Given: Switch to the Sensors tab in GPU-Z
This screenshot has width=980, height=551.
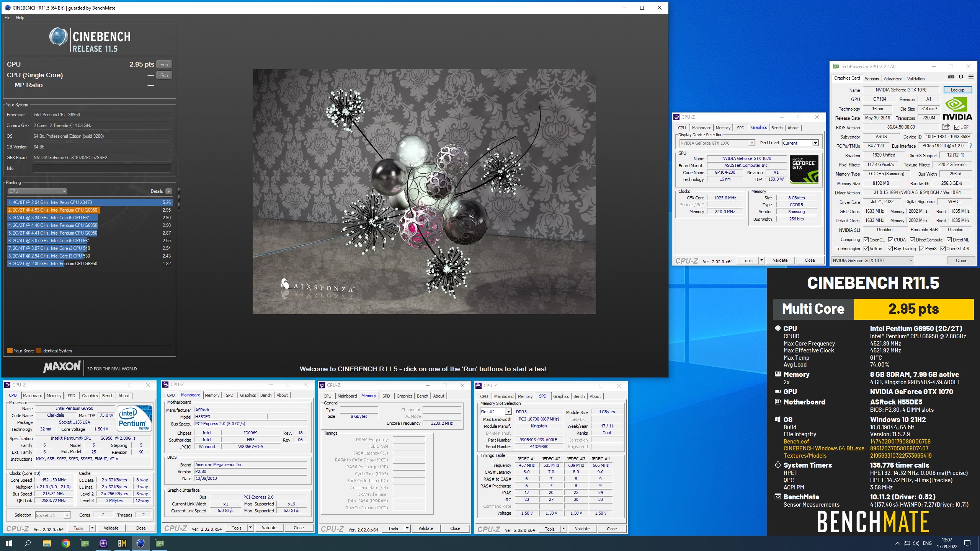Looking at the screenshot, I should point(872,78).
